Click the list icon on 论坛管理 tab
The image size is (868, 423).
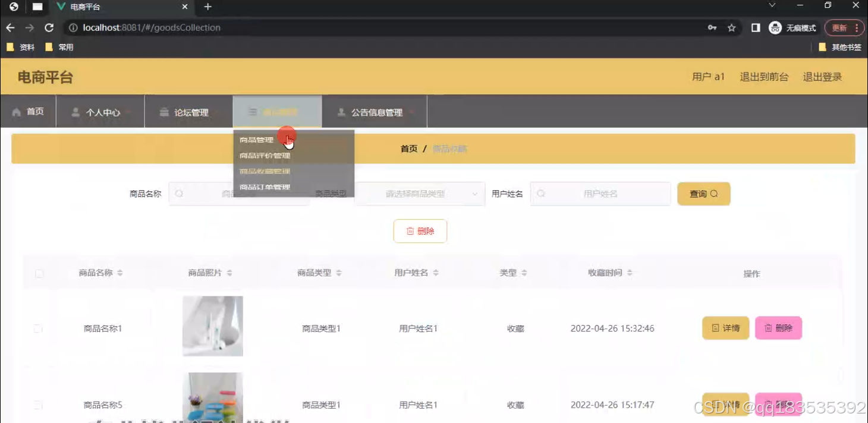(164, 111)
